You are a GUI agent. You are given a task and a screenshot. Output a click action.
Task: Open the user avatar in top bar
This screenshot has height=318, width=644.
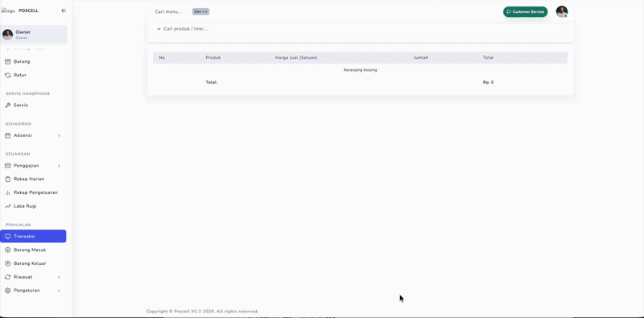tap(561, 11)
